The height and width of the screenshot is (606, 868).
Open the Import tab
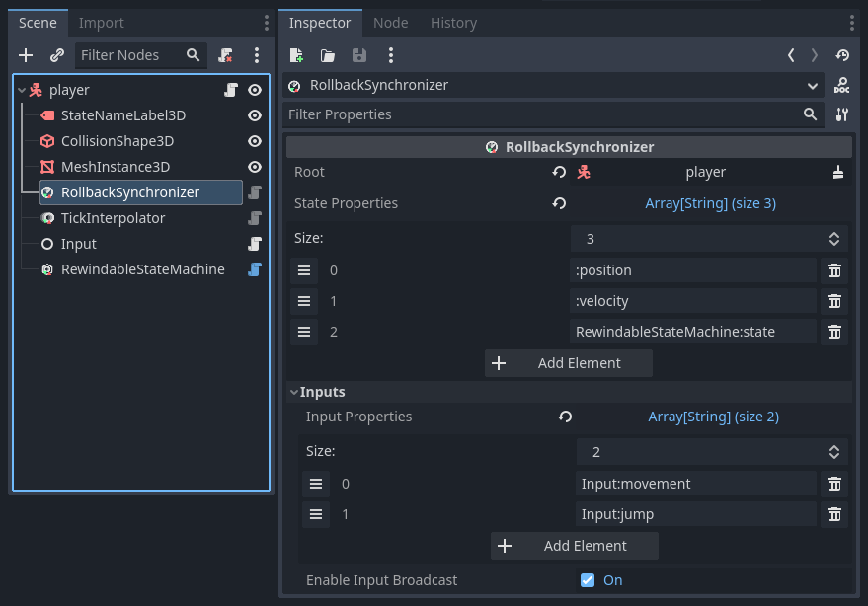point(102,23)
